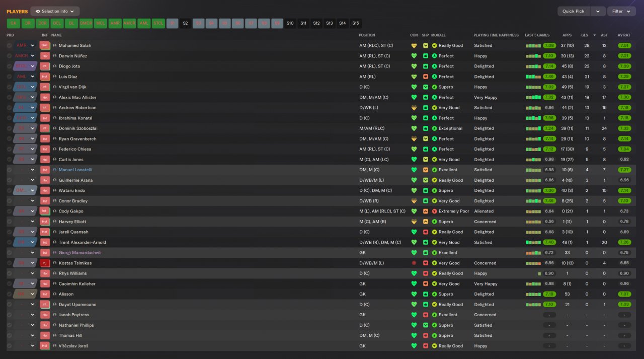Click Cody Gakpo's Int info badge
The width and height of the screenshot is (644, 359).
45,211
